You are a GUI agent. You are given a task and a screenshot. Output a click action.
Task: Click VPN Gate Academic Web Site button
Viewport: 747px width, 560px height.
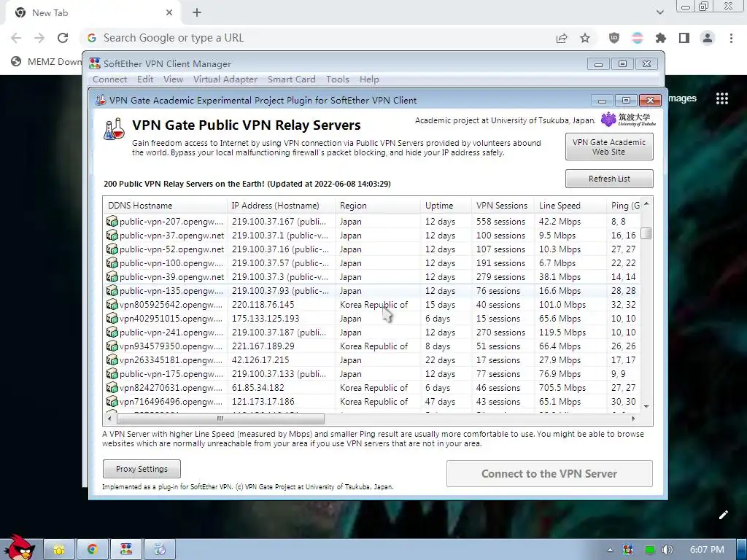tap(609, 147)
